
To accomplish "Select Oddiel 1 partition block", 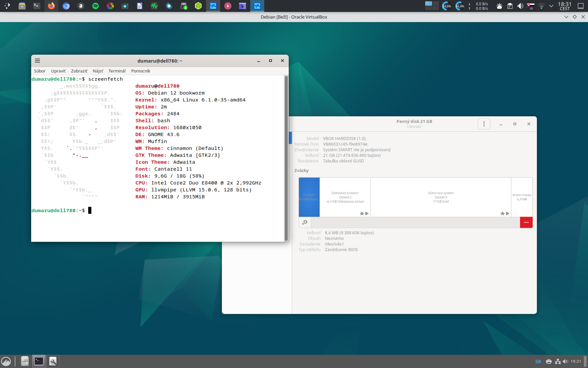I will (309, 197).
